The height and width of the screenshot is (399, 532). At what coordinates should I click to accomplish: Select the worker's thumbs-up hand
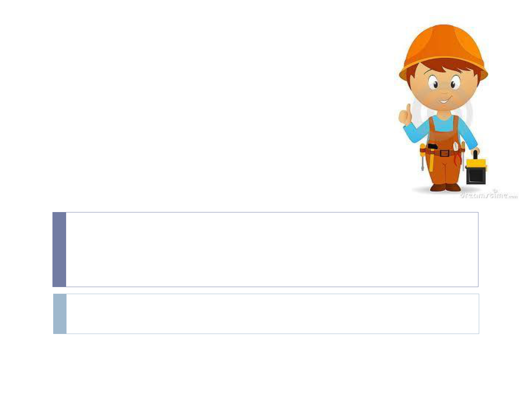pos(405,115)
